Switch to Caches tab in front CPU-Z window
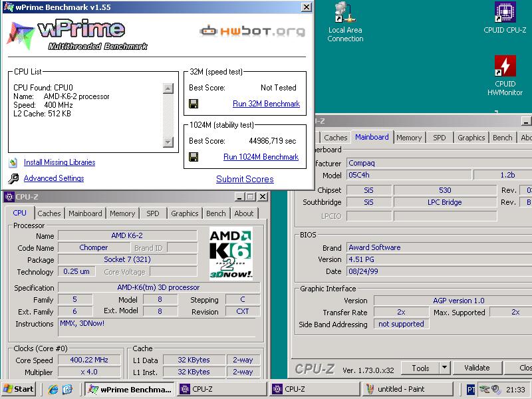This screenshot has height=399, width=532. click(x=49, y=213)
